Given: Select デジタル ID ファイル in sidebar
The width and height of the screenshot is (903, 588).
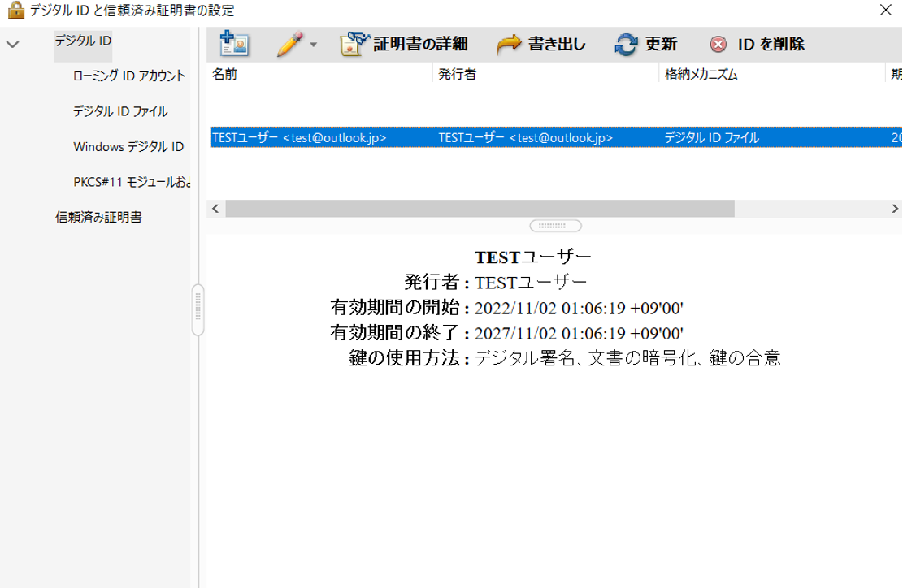Looking at the screenshot, I should (120, 110).
